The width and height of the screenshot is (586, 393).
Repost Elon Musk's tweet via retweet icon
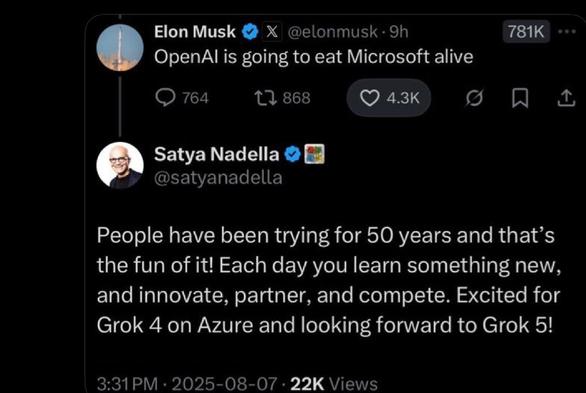coord(265,98)
